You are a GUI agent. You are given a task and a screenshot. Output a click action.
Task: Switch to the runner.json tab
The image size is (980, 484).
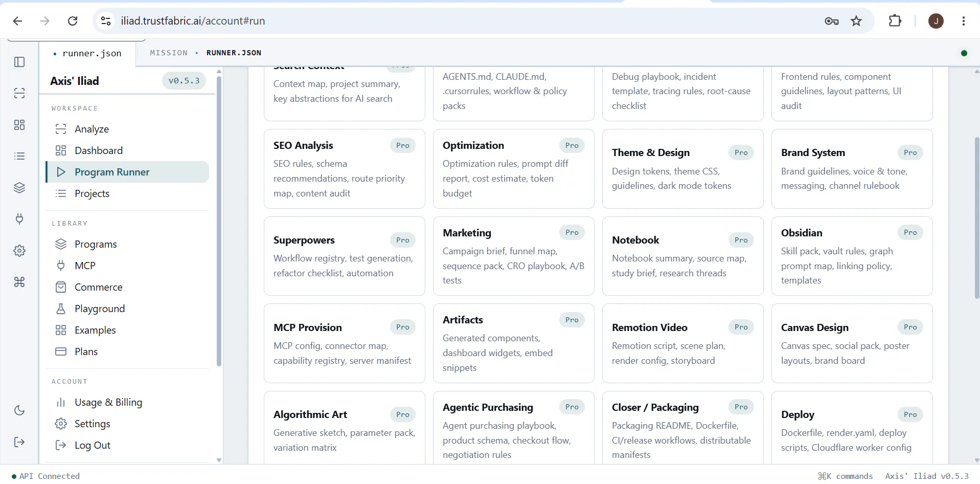[87, 53]
